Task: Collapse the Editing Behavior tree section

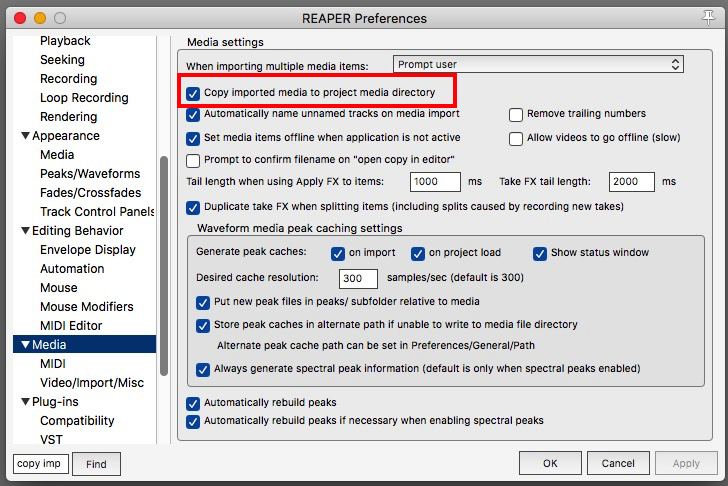Action: (x=26, y=231)
